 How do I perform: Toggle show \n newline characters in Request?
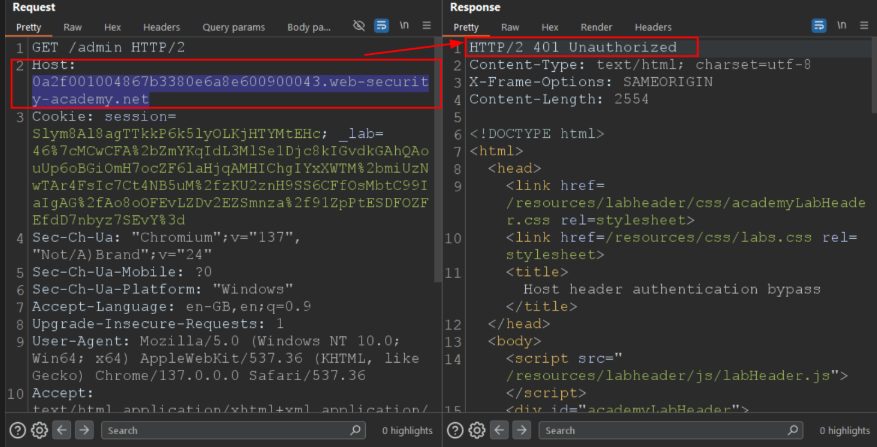tap(404, 26)
